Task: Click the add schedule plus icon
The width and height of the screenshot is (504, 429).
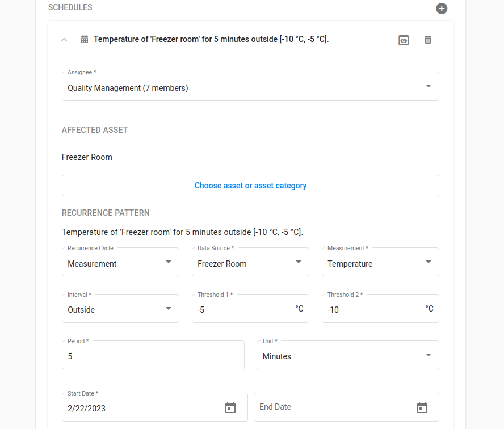Action: 442,9
